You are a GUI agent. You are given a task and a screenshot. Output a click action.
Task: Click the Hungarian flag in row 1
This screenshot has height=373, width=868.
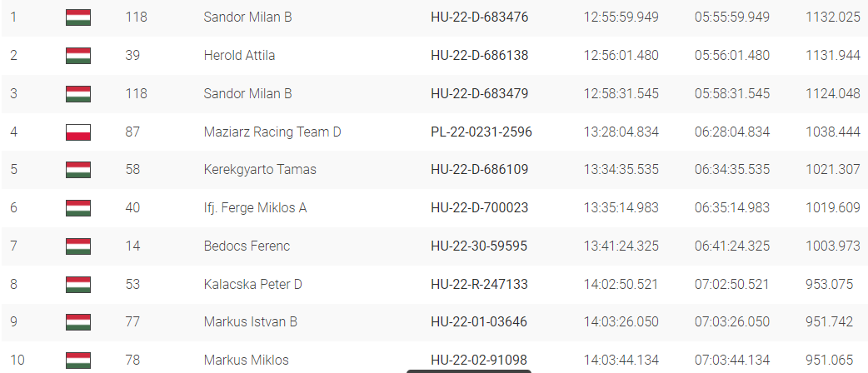pyautogui.click(x=78, y=17)
